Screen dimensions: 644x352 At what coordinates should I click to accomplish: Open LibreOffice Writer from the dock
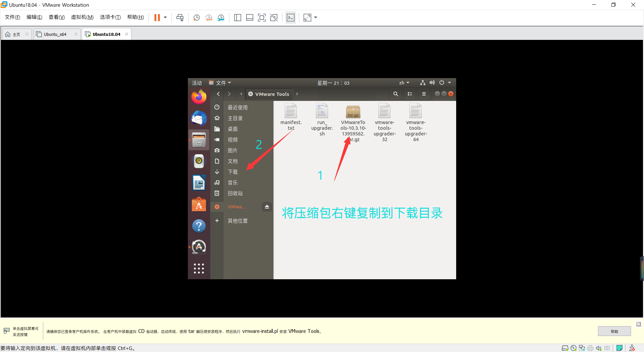click(x=199, y=183)
